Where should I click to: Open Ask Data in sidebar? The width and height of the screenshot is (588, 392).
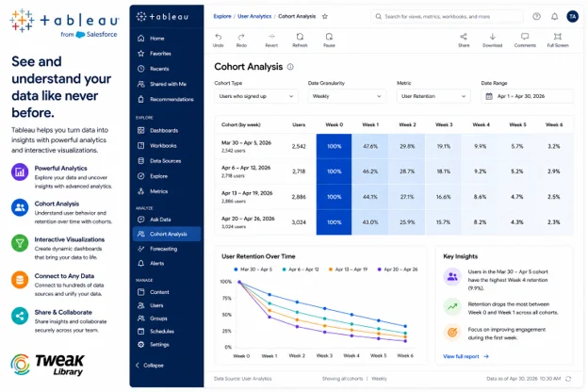pyautogui.click(x=167, y=220)
